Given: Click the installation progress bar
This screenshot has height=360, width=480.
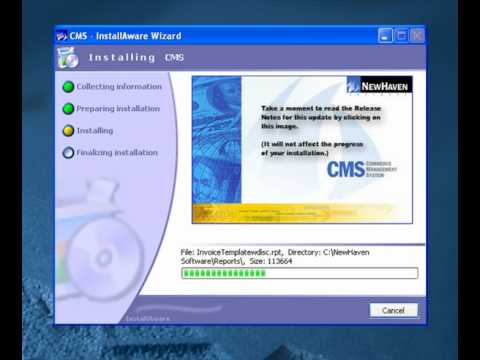Looking at the screenshot, I should pos(299,273).
